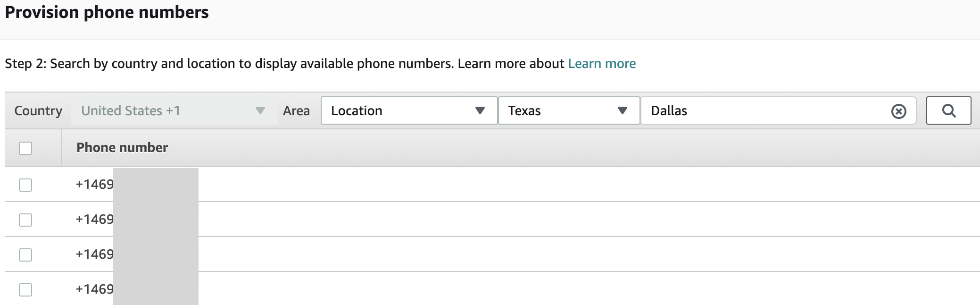Click the Area label
This screenshot has width=980, height=305.
296,111
